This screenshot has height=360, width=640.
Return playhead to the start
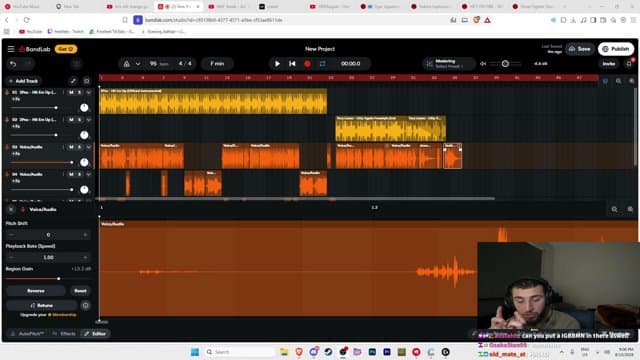coord(292,64)
